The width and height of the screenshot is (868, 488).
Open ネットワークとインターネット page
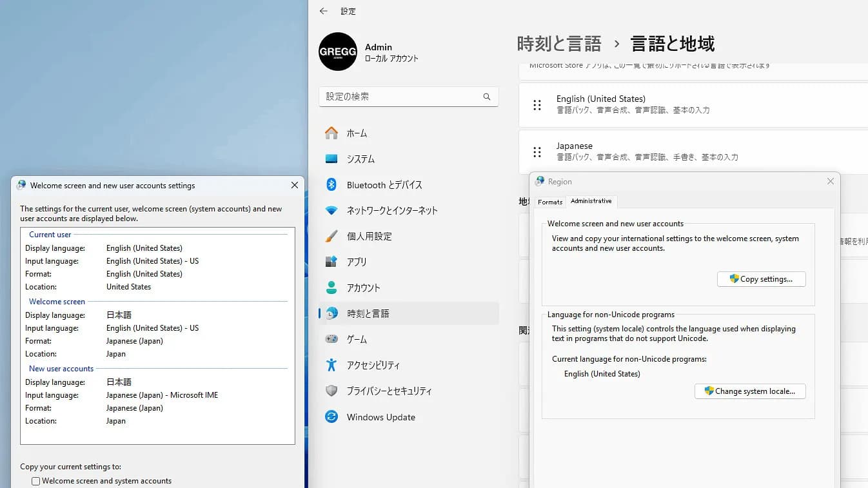coord(409,210)
